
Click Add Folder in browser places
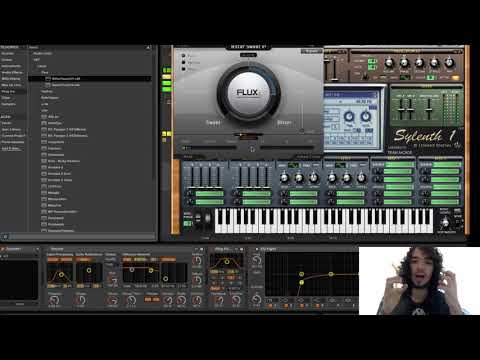tap(11, 148)
